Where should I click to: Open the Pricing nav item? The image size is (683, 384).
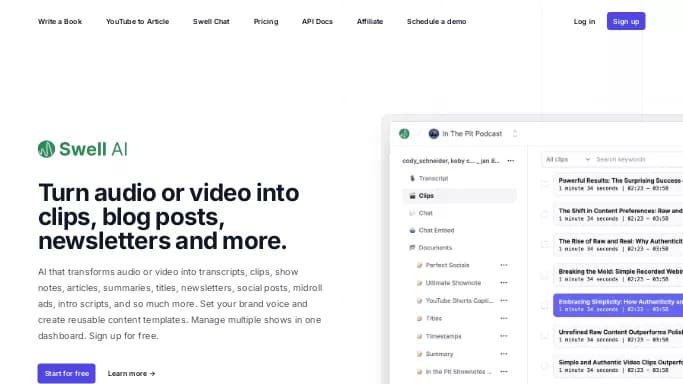266,21
